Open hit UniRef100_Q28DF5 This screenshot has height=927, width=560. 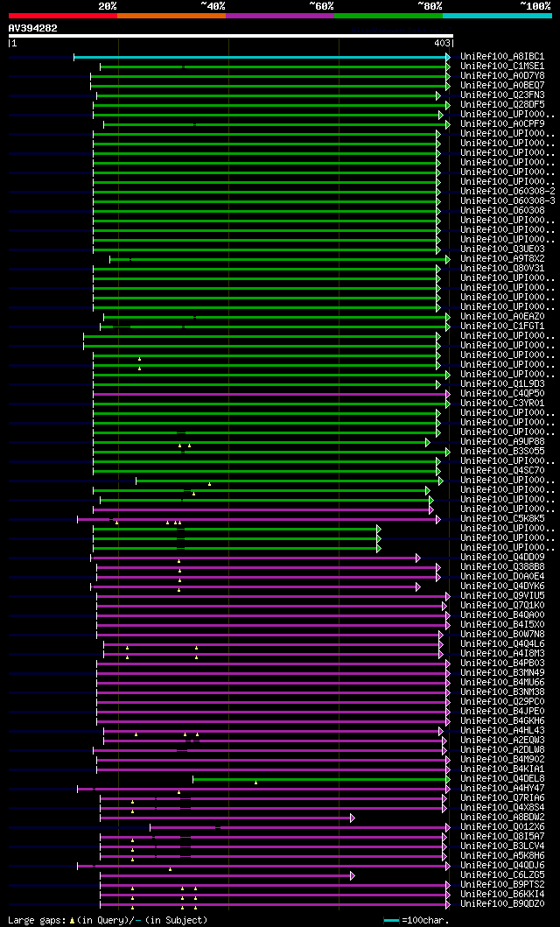point(503,105)
